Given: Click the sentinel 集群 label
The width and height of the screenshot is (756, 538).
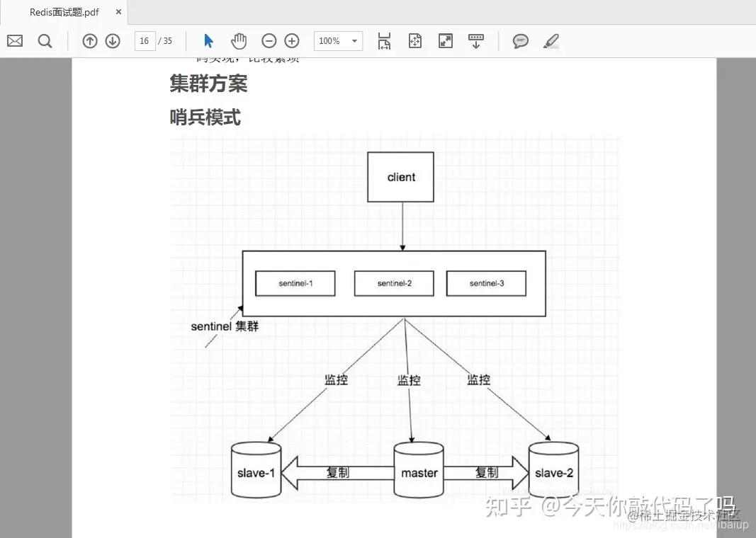Looking at the screenshot, I should coord(225,326).
